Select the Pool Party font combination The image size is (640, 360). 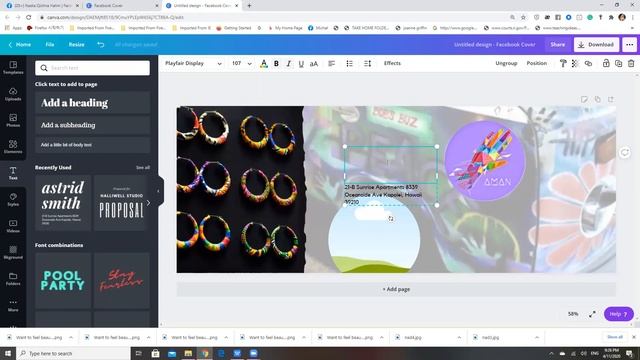(63, 280)
